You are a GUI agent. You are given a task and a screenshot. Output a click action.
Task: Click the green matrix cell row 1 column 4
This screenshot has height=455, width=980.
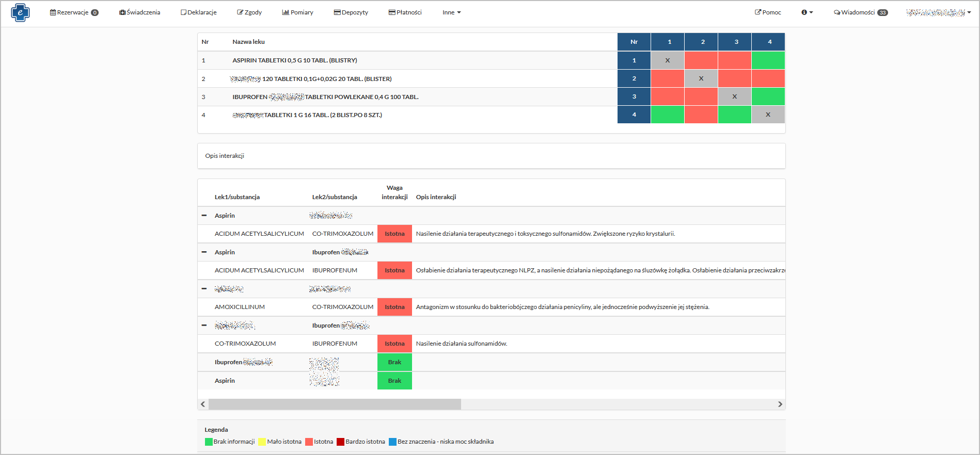click(x=768, y=60)
